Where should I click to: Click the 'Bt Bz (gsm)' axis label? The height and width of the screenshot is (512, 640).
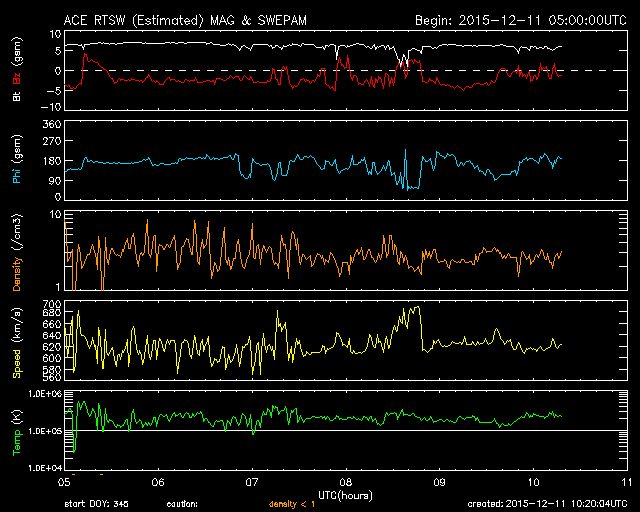[x=17, y=69]
